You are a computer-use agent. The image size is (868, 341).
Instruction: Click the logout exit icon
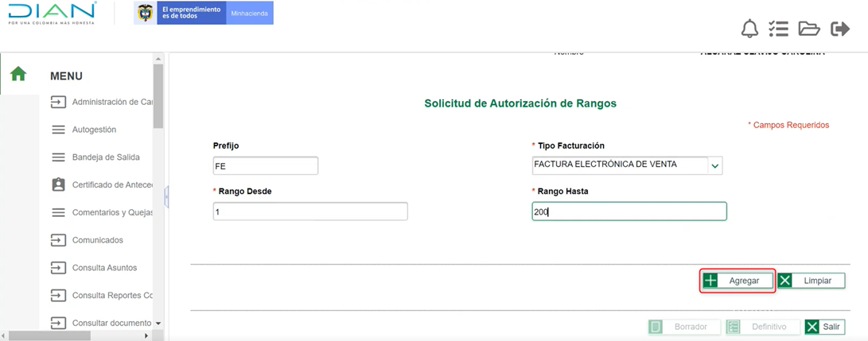point(840,29)
